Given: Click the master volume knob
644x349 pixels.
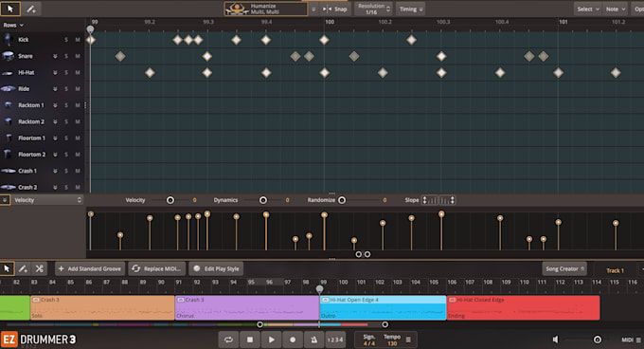Looking at the screenshot, I should (598, 340).
